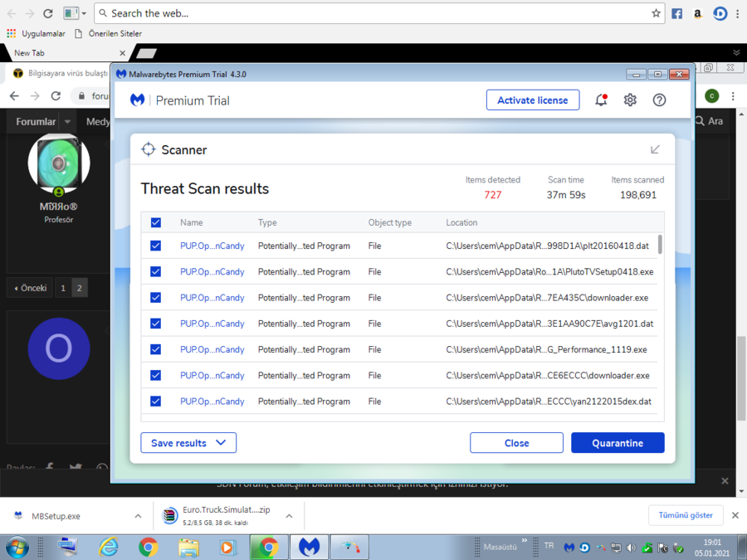Reload the forum browser window page

coord(56,95)
